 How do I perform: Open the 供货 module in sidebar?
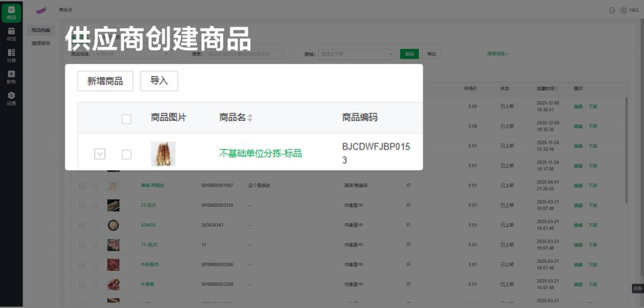pos(11,34)
